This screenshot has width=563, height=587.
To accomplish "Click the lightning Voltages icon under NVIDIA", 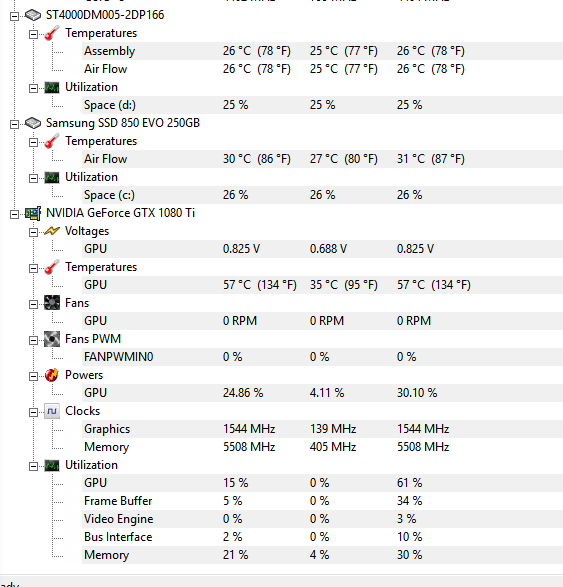I will coord(52,231).
